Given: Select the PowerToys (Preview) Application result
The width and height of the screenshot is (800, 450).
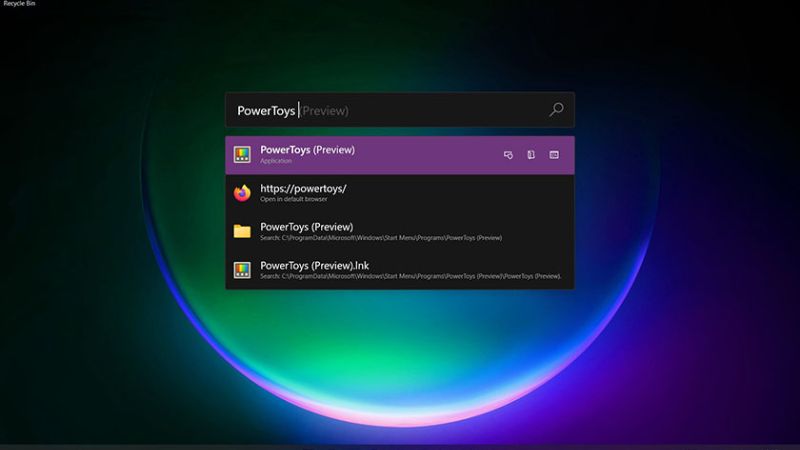Looking at the screenshot, I should [x=399, y=155].
